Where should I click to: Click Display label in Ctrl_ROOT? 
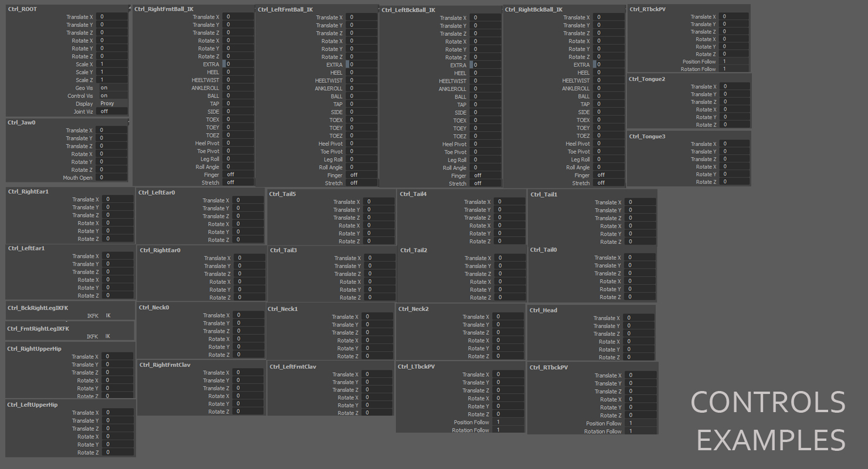pos(84,104)
